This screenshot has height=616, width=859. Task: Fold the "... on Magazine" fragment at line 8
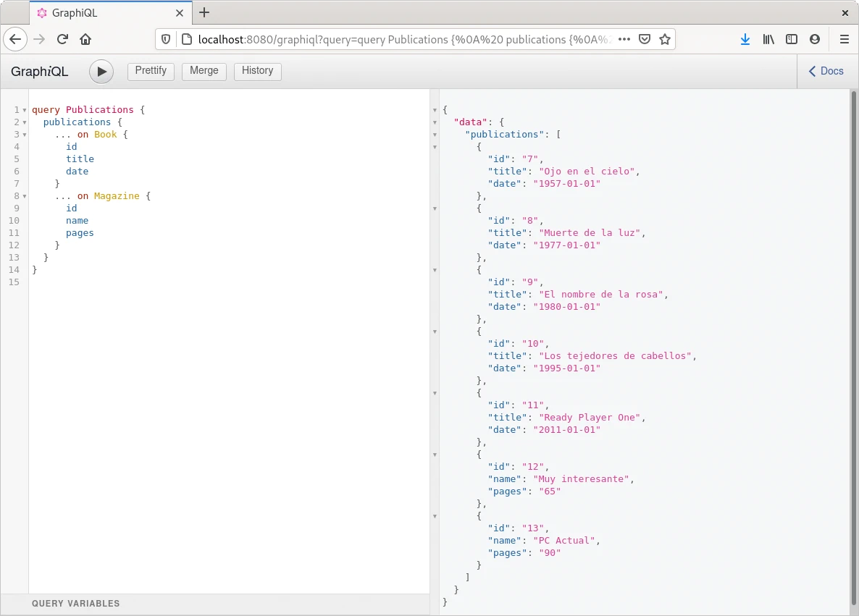pyautogui.click(x=25, y=196)
